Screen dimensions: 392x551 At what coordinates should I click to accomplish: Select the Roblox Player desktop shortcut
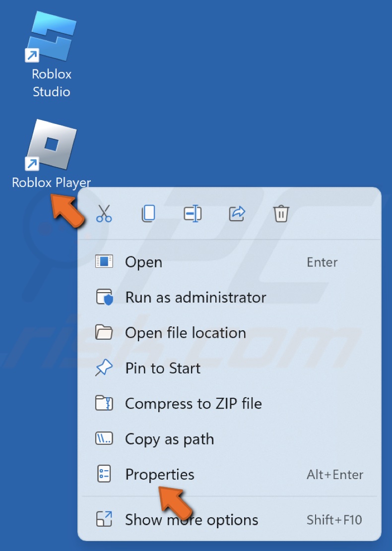pos(51,154)
